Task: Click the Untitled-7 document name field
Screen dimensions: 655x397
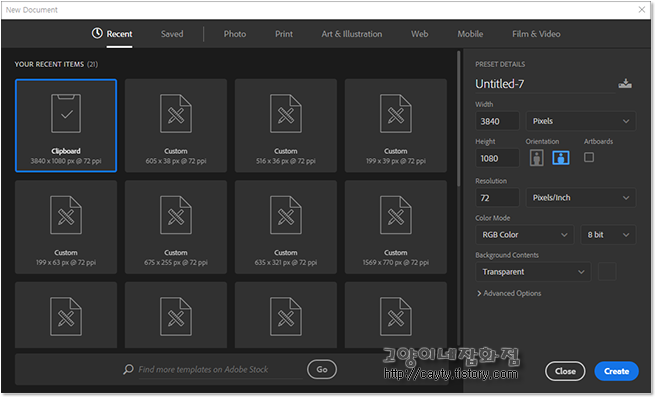Action: pos(545,84)
